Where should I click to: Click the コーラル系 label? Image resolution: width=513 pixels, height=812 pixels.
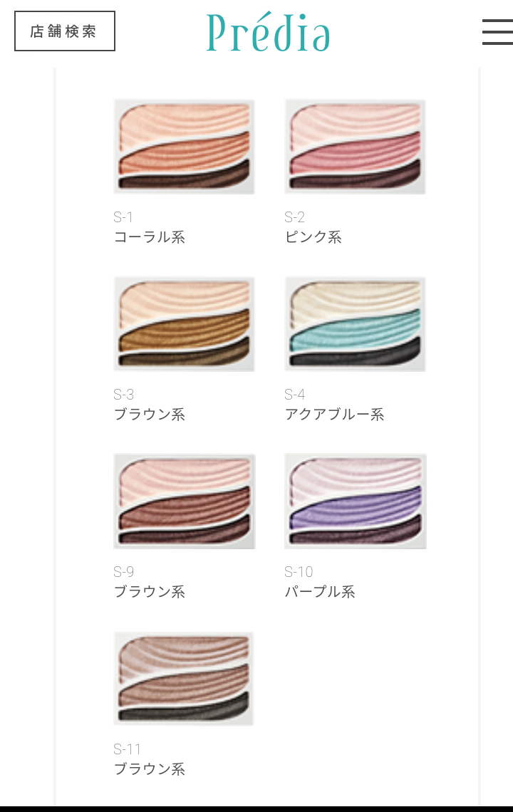click(149, 237)
